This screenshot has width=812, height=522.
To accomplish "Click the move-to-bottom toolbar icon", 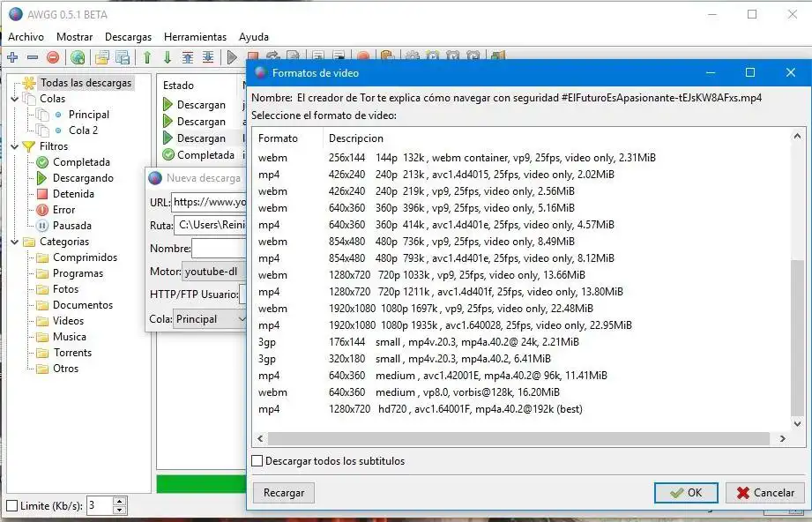I will click(208, 57).
